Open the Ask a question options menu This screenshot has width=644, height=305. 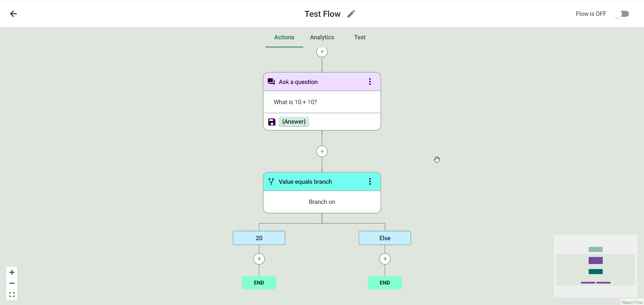coord(370,82)
